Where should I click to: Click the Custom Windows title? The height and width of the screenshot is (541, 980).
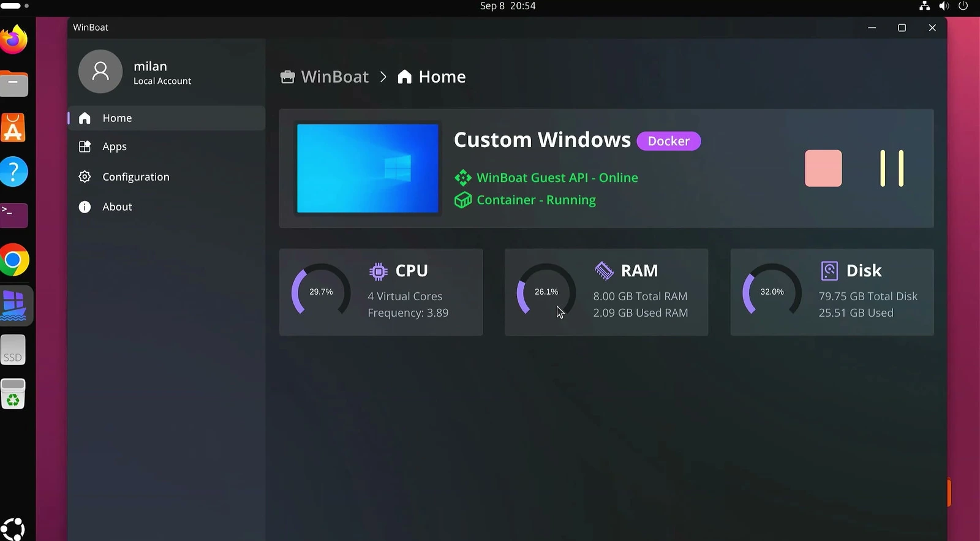click(542, 140)
